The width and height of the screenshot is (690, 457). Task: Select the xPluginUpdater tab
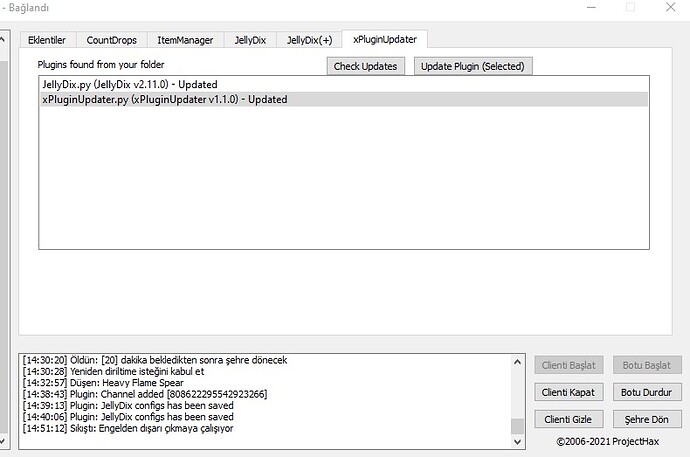pyautogui.click(x=385, y=39)
